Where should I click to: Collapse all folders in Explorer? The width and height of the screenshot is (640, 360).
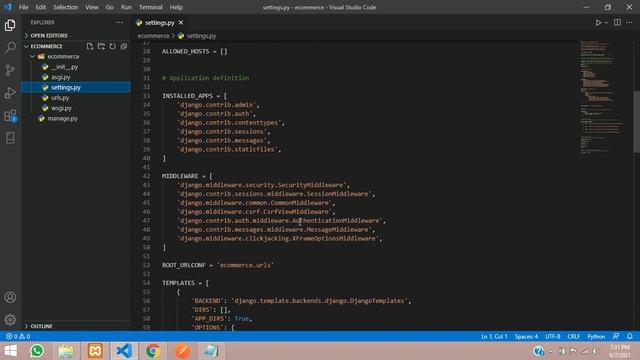point(124,46)
